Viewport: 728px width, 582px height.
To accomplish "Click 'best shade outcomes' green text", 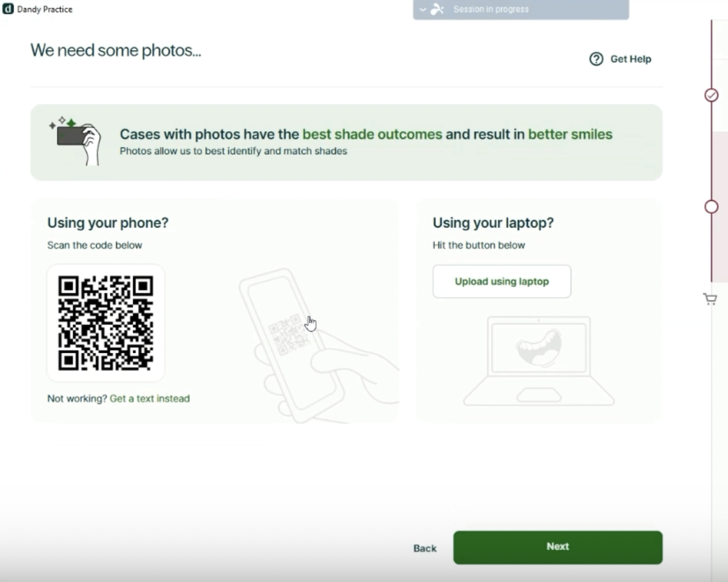I will (372, 134).
